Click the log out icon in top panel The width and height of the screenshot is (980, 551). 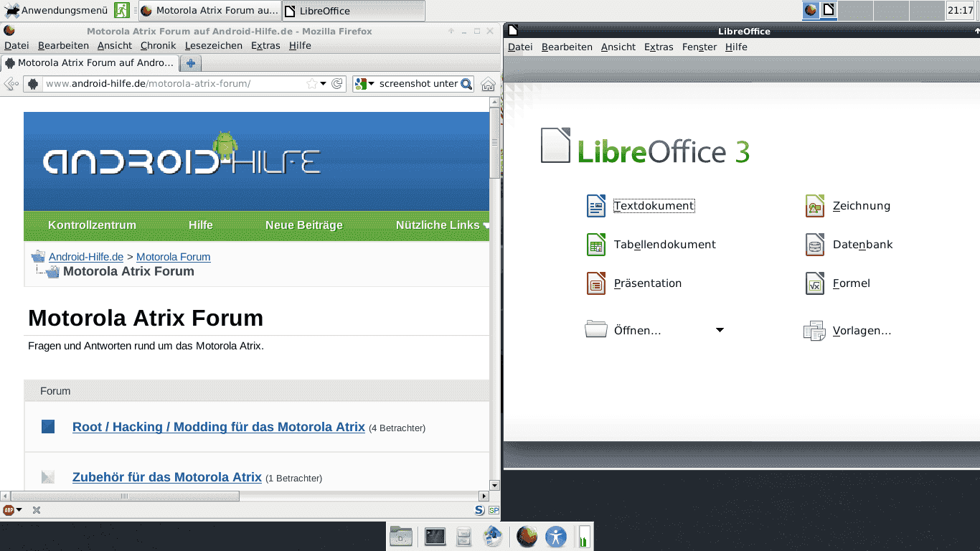pos(122,10)
